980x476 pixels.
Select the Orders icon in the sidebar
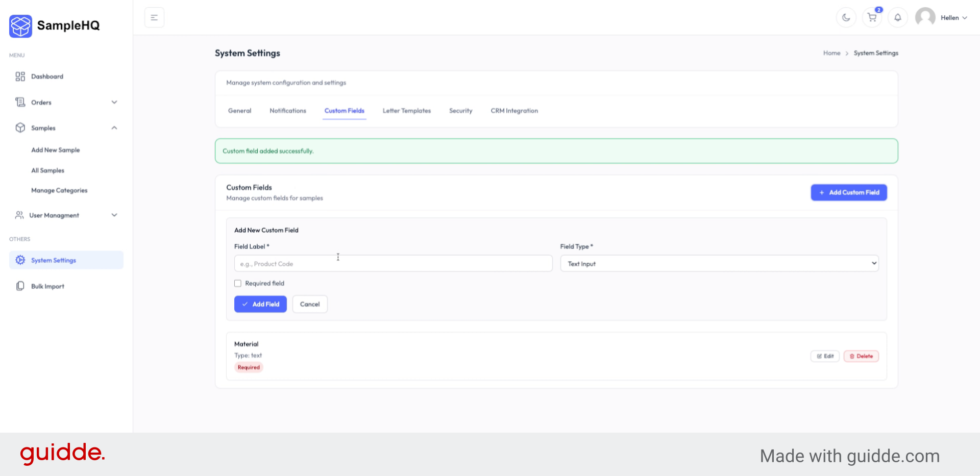click(x=20, y=102)
